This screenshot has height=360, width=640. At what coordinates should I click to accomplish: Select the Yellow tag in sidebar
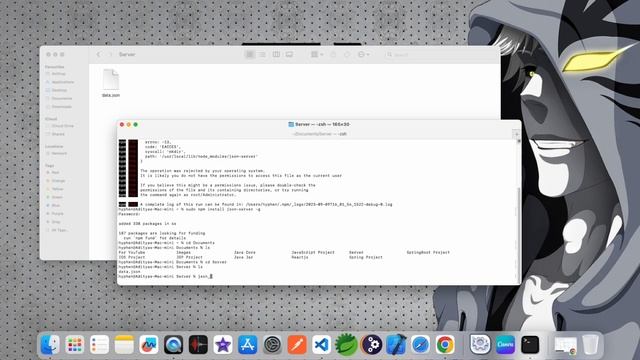pos(55,189)
